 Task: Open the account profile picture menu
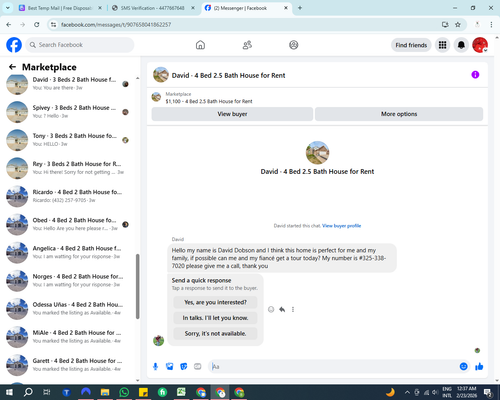pyautogui.click(x=480, y=45)
